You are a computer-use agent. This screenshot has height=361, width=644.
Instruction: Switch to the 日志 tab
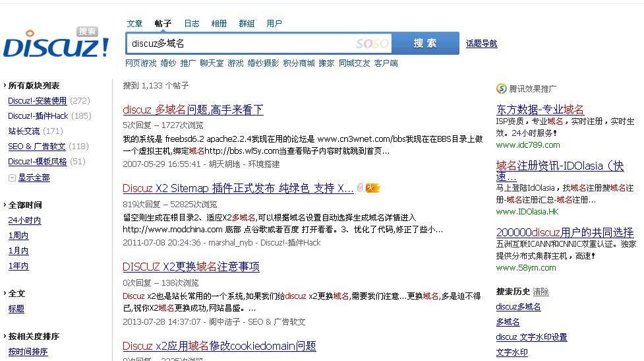click(191, 24)
